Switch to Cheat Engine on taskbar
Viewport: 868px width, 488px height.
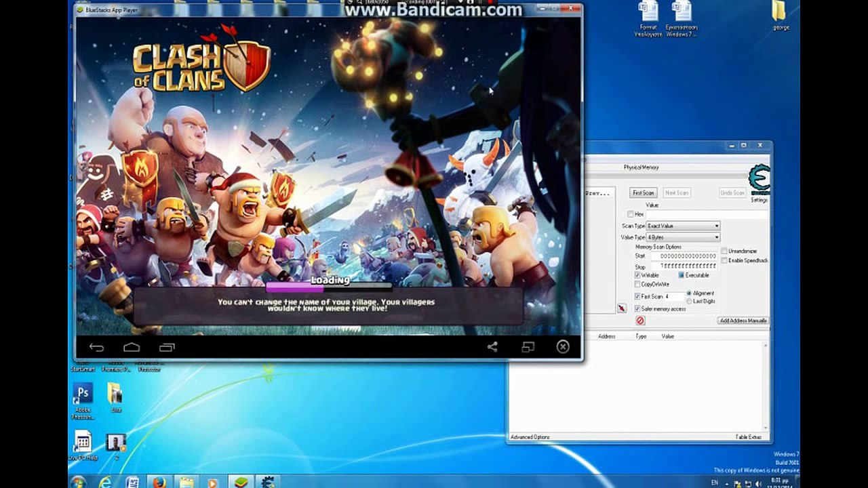(x=269, y=483)
